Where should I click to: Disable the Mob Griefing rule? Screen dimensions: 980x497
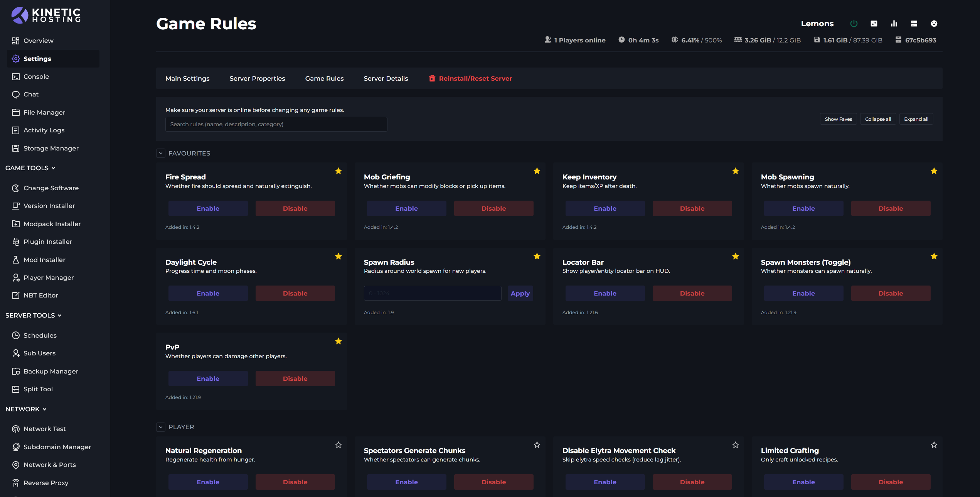point(493,208)
